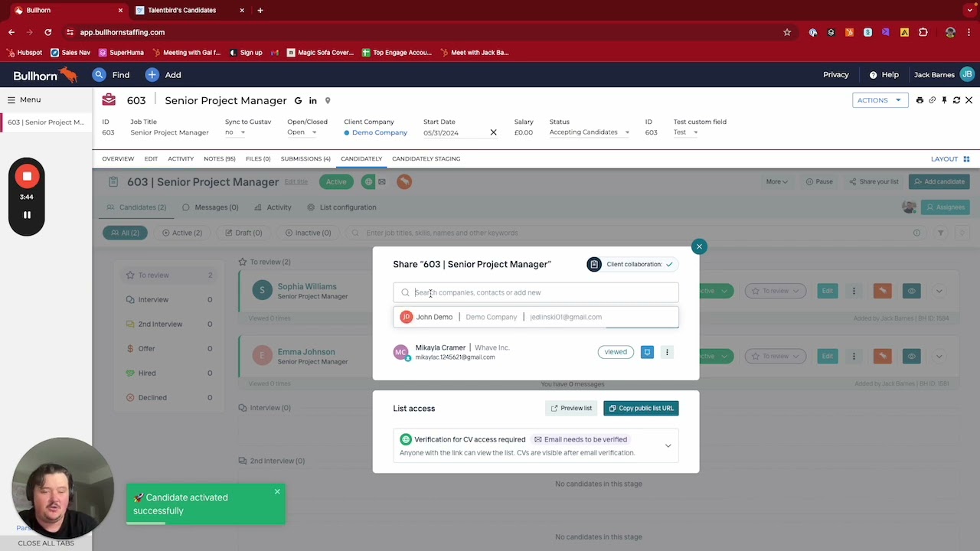Click the Google icon beside the job title
This screenshot has width=980, height=551.
tap(298, 100)
